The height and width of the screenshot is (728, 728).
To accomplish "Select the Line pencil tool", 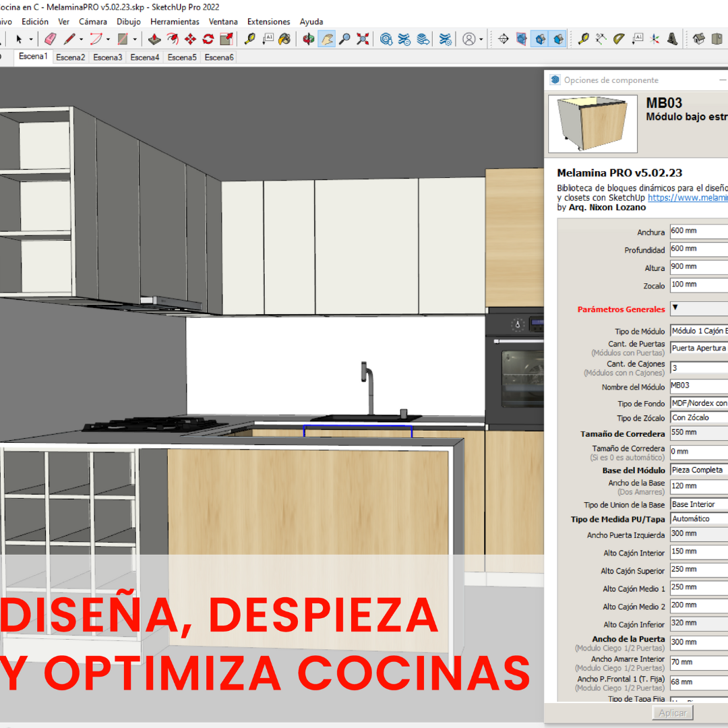I will pos(69,40).
